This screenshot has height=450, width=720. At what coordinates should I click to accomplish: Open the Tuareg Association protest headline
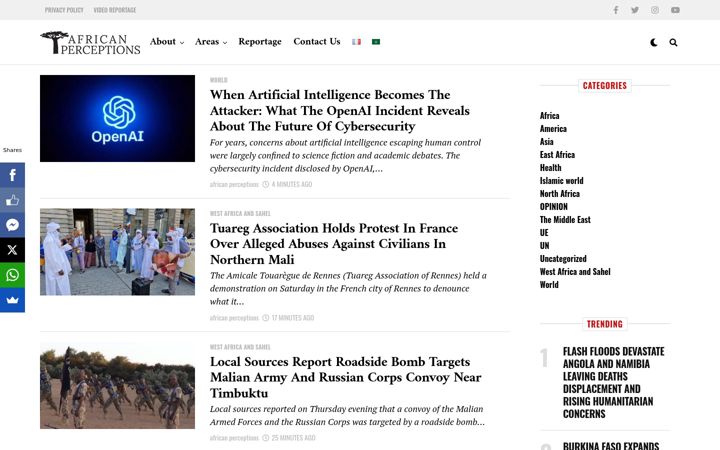pyautogui.click(x=334, y=244)
